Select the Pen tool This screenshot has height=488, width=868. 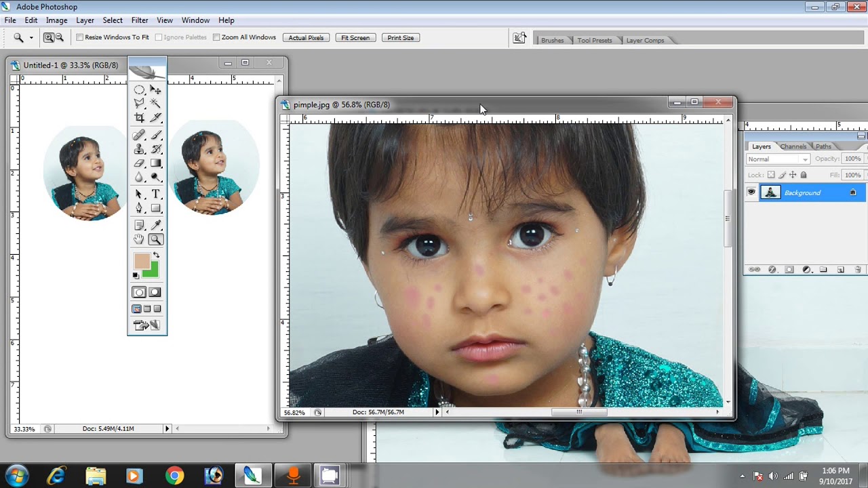tap(139, 209)
